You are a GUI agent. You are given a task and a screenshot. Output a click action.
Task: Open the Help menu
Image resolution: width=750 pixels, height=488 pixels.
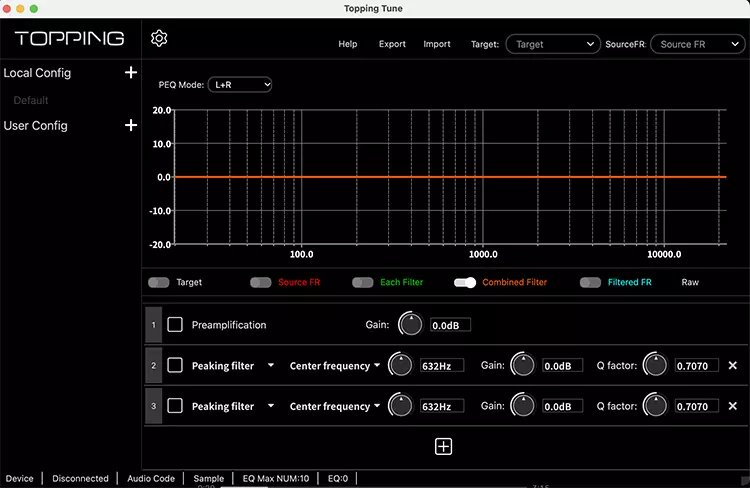pyautogui.click(x=348, y=44)
